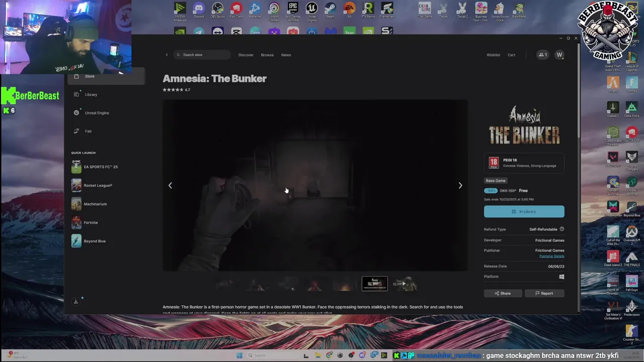Image resolution: width=644 pixels, height=362 pixels.
Task: Open the Browse tab
Action: coord(267,55)
